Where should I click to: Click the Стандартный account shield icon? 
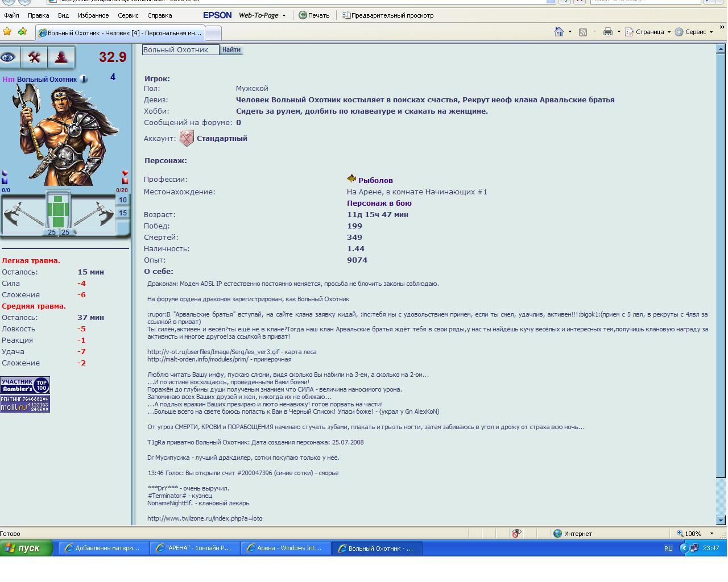(x=187, y=138)
